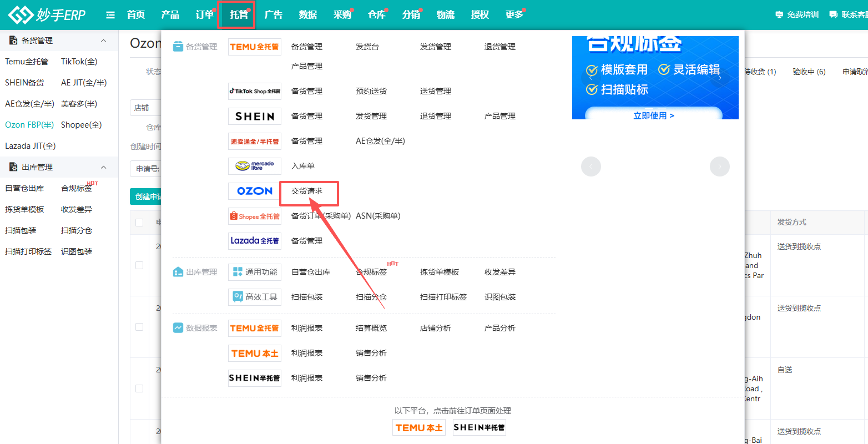Image resolution: width=868 pixels, height=444 pixels.
Task: Open the 产品 top menu
Action: [170, 14]
